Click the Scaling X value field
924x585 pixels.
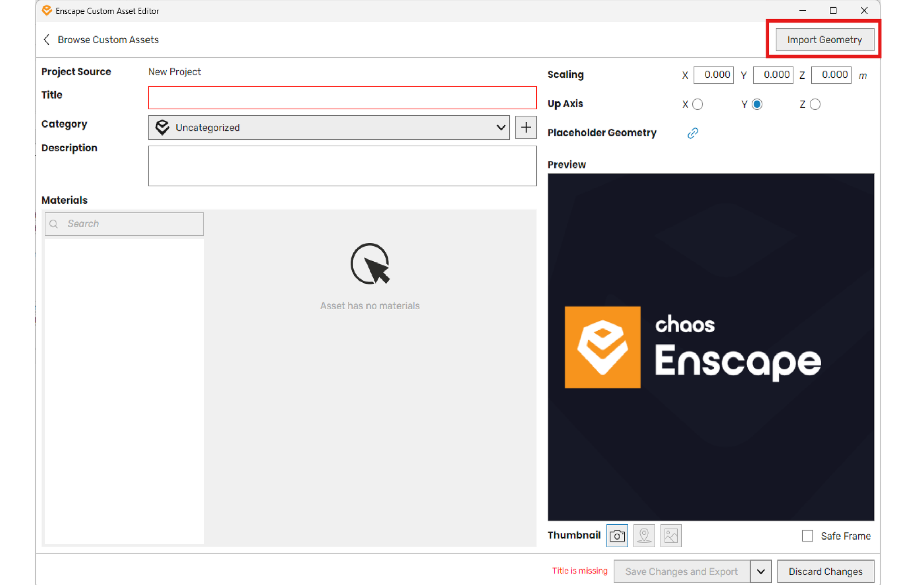pos(713,75)
